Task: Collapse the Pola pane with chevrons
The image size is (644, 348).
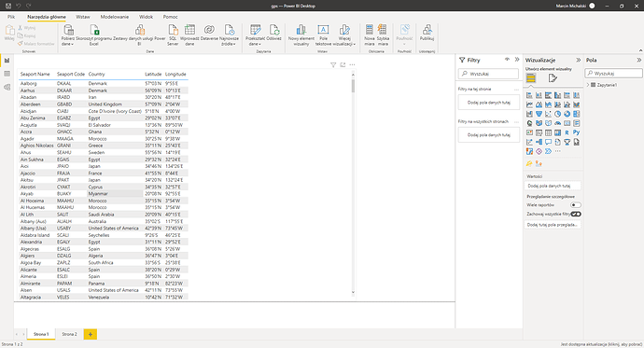Action: click(x=639, y=60)
